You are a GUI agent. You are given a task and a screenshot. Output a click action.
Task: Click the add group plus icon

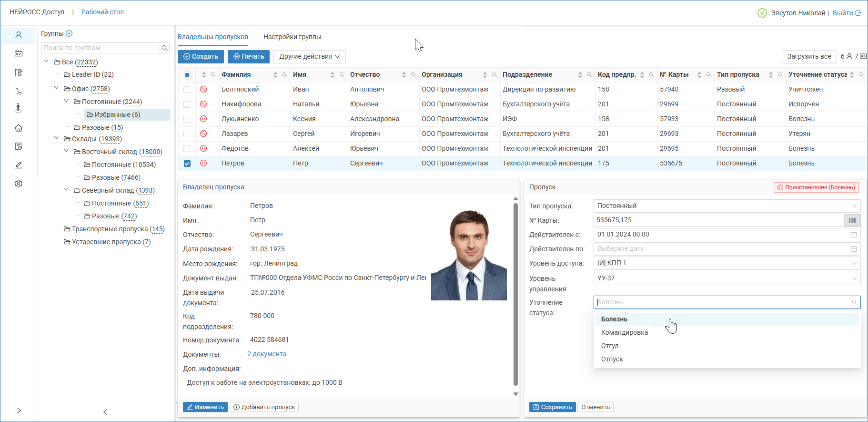point(69,33)
